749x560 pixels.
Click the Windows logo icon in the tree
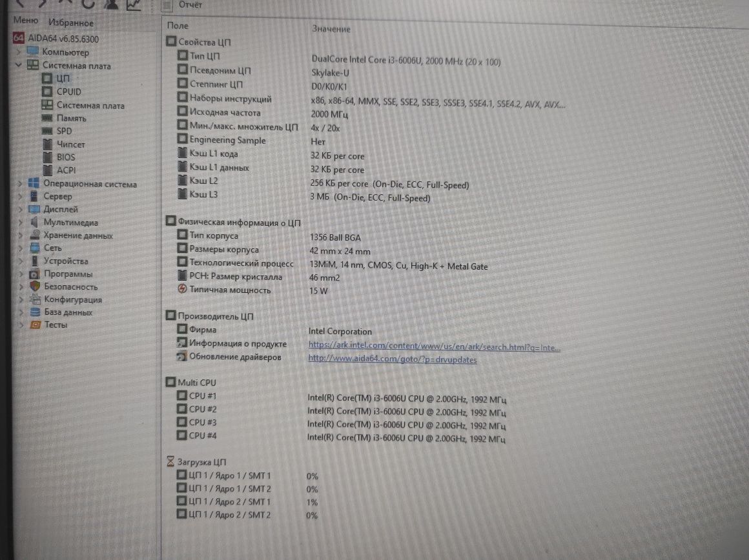pyautogui.click(x=34, y=183)
